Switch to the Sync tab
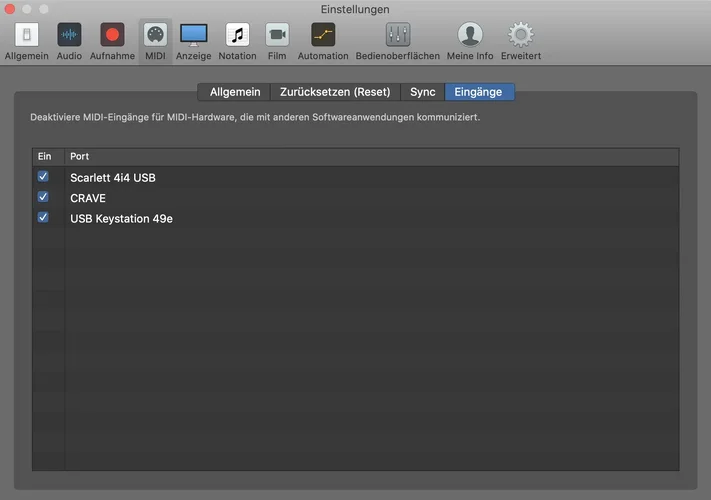Screen dimensions: 711x500 (x=423, y=92)
